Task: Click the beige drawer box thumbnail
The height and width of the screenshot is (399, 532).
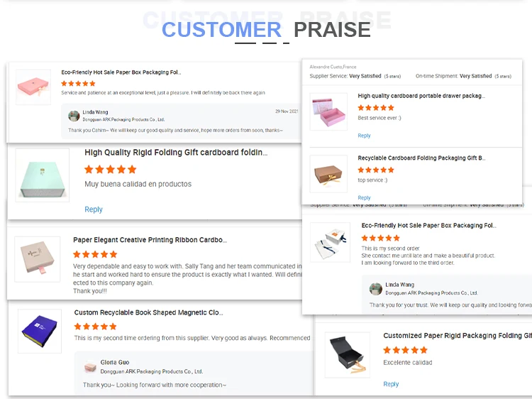Action: coord(38,259)
